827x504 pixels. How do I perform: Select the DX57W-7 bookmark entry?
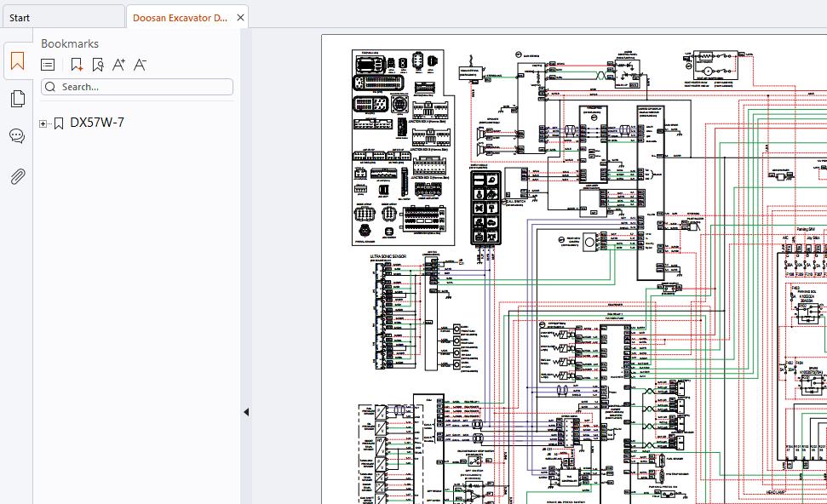point(97,123)
